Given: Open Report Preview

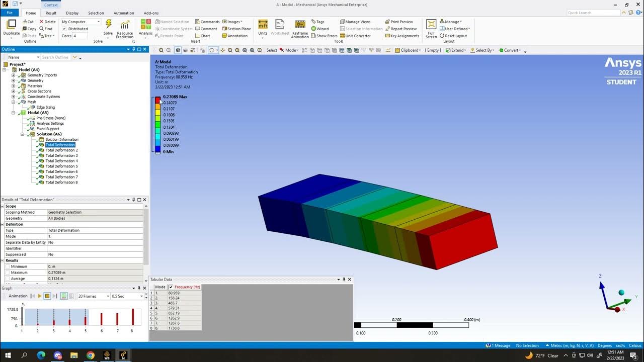Looking at the screenshot, I should tap(401, 29).
